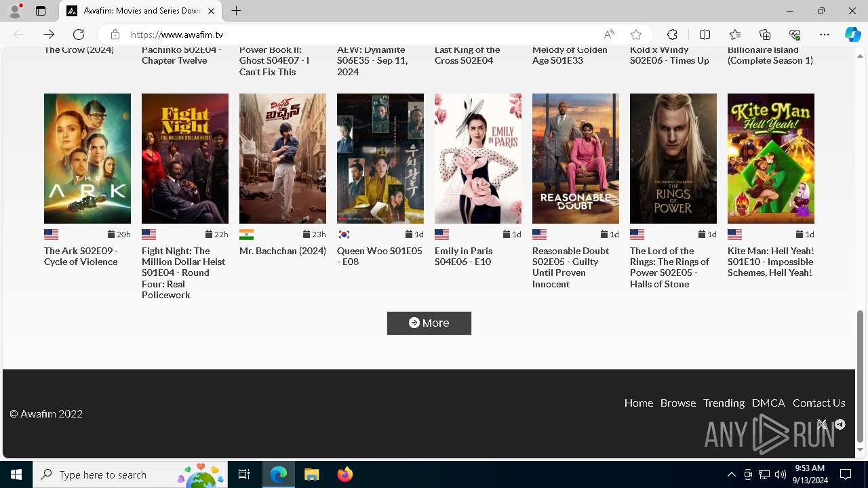Open Reasonable Doubt poster thumbnail
Screen dimensions: 868x488
pos(576,159)
